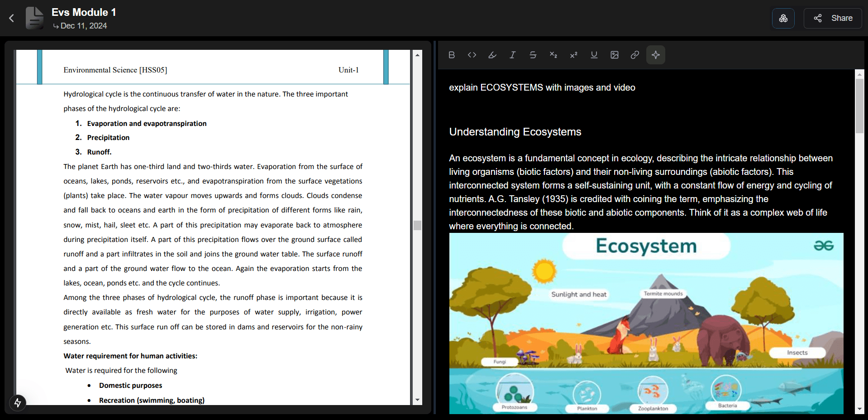Insert a code block using the code icon
The image size is (868, 420).
coord(472,55)
